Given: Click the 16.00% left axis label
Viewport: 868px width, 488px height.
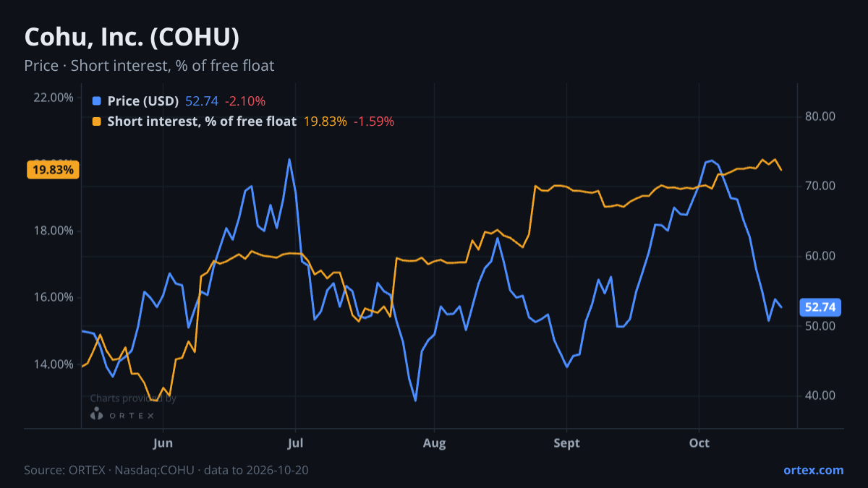Looking at the screenshot, I should pos(54,297).
